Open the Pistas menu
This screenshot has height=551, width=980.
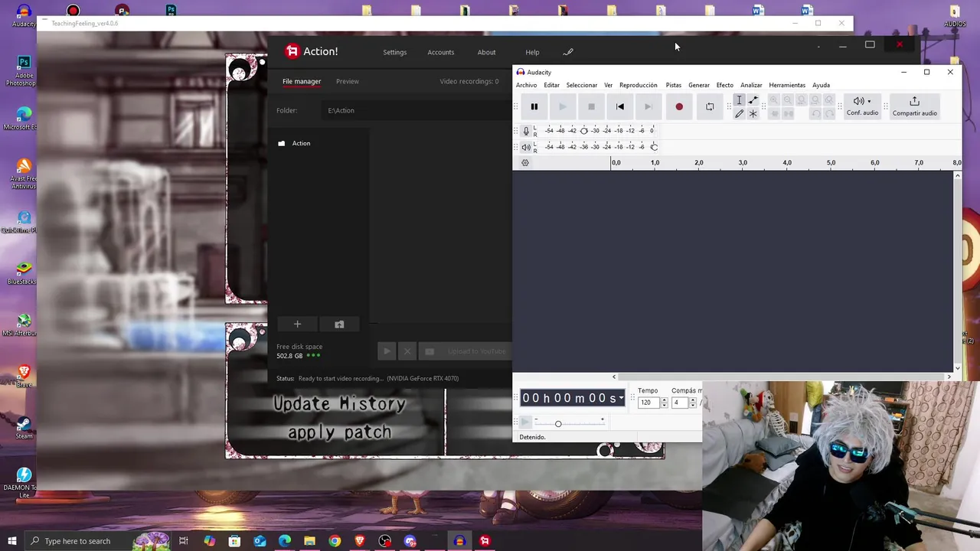673,85
